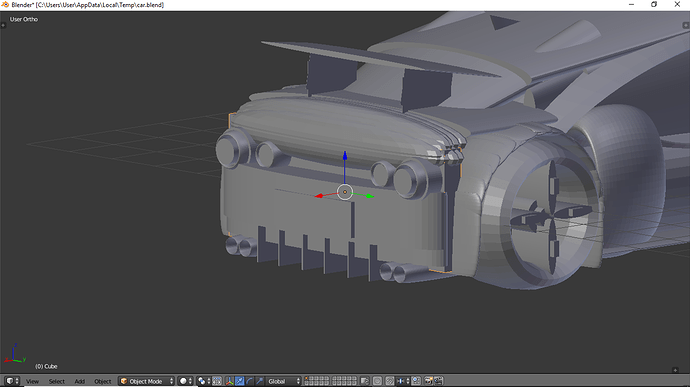Toggle manipulate center points button
Viewport: 690px width, 387px height.
click(x=217, y=381)
